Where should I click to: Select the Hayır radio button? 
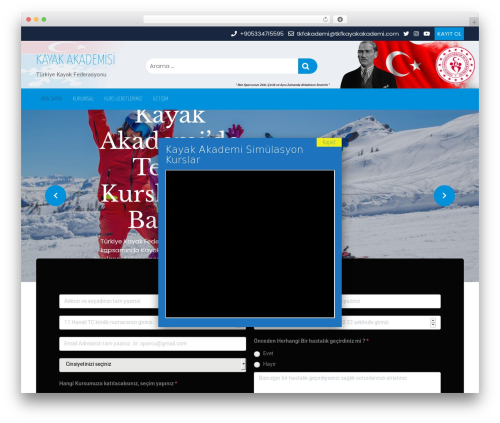pos(257,365)
